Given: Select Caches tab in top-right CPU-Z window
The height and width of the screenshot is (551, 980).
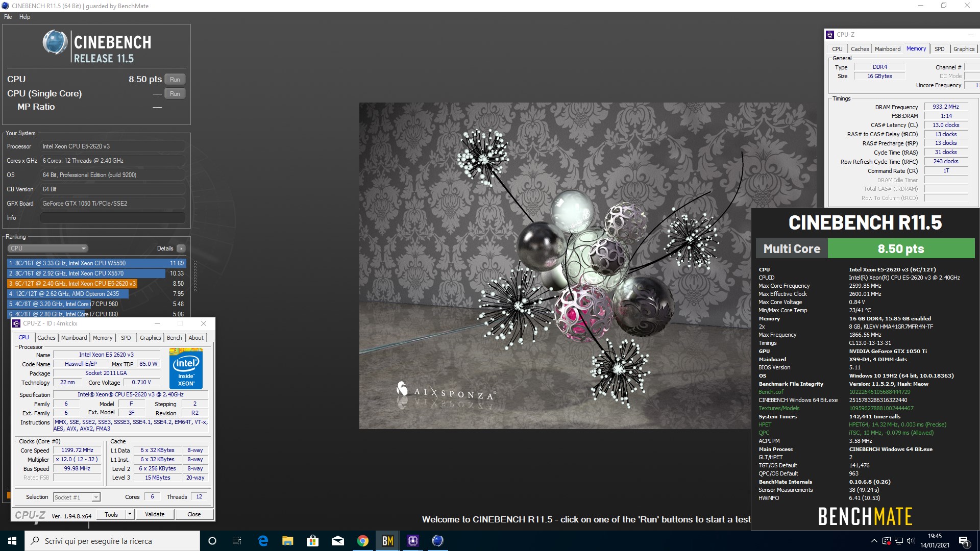Looking at the screenshot, I should (860, 49).
